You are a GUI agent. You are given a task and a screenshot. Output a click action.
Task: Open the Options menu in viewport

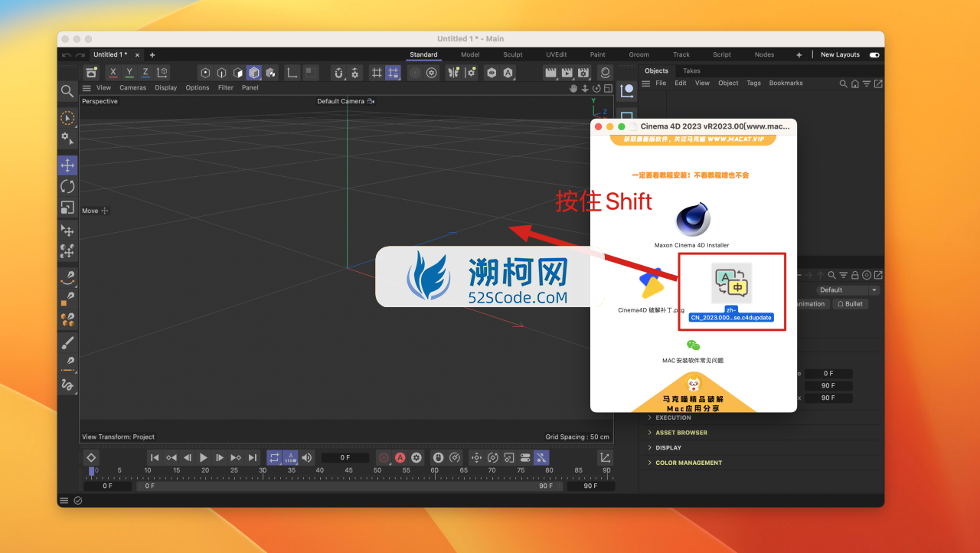(x=197, y=87)
